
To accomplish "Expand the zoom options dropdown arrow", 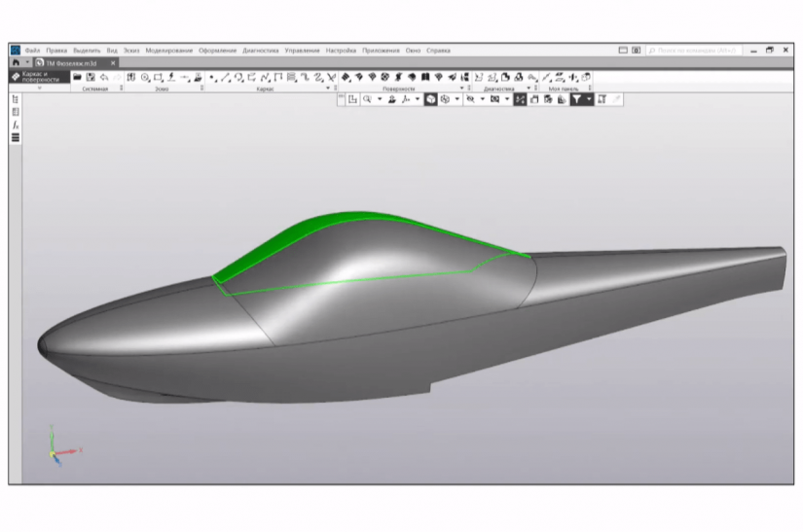I will [x=380, y=99].
